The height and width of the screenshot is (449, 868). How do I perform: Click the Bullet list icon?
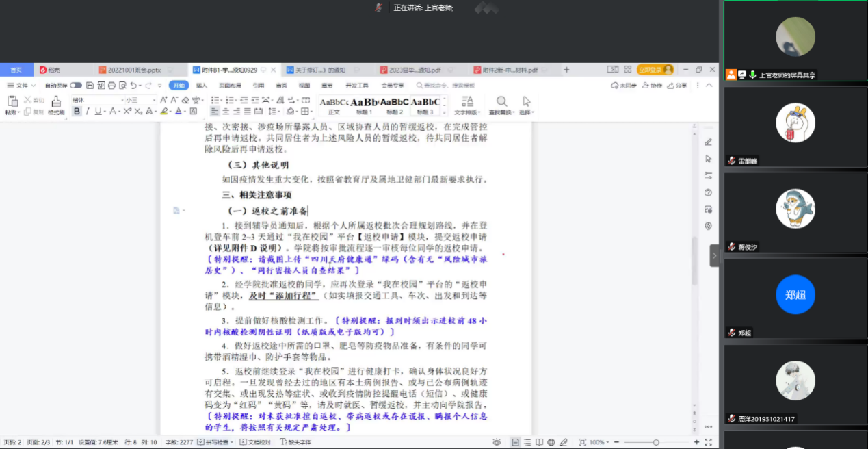214,100
